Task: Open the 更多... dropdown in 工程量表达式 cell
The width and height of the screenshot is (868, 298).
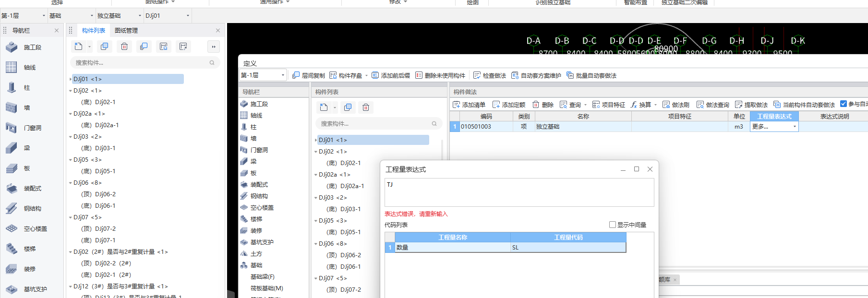Action: coord(795,127)
